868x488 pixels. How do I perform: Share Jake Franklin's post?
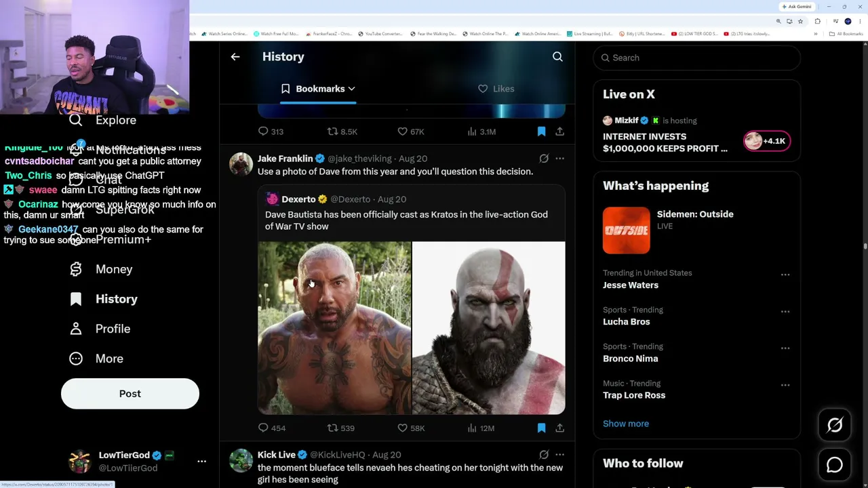click(559, 428)
